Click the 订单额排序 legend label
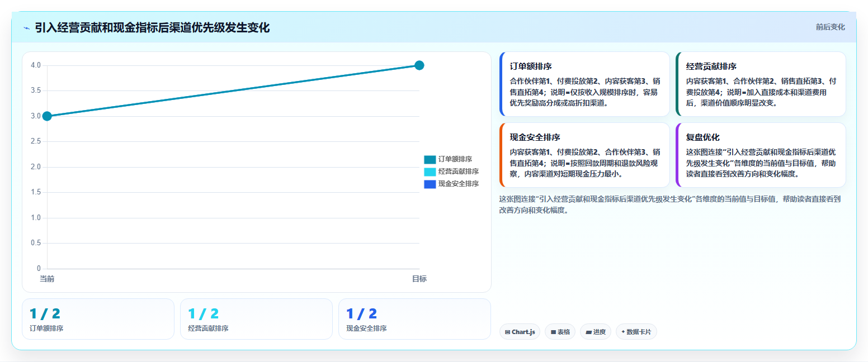This screenshot has height=362, width=868. (x=455, y=159)
